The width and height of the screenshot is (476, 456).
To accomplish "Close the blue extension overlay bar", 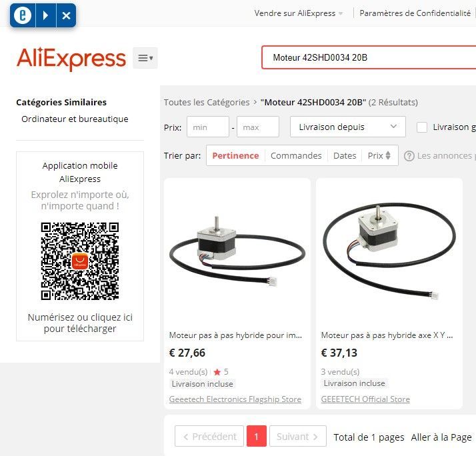I will (x=66, y=15).
